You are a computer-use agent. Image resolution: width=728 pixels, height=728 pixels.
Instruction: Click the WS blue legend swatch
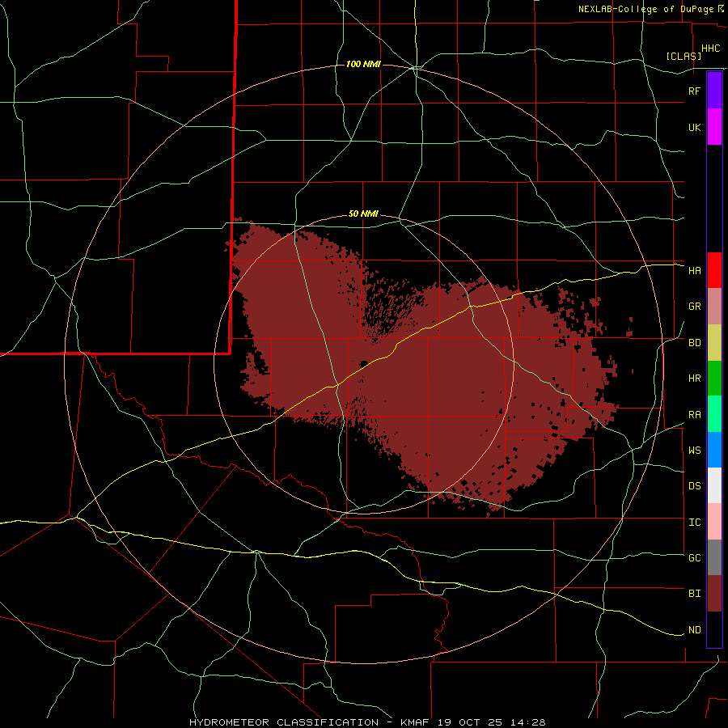pyautogui.click(x=714, y=450)
